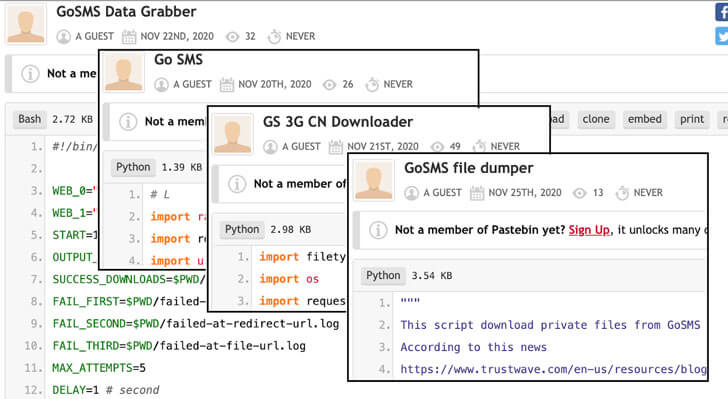Click user icon in Go SMS paste

coord(161,85)
